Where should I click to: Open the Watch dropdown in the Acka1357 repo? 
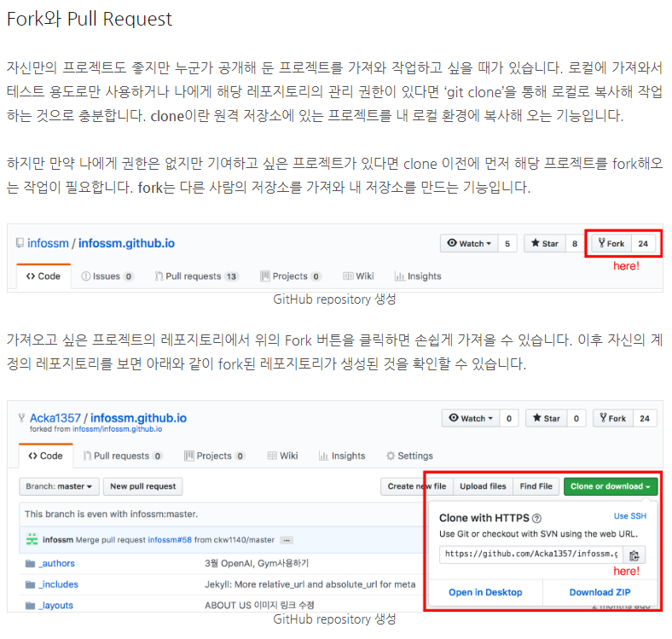pos(471,418)
